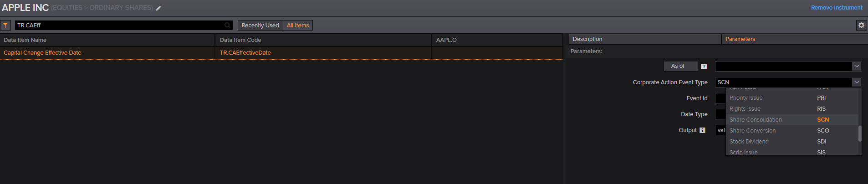868x184 pixels.
Task: Click Remove Instrument link
Action: 837,8
